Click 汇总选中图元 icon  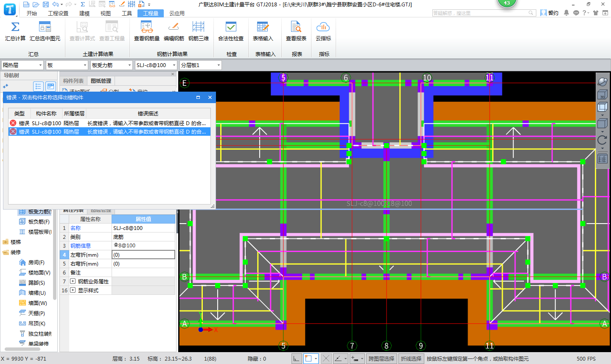45,27
